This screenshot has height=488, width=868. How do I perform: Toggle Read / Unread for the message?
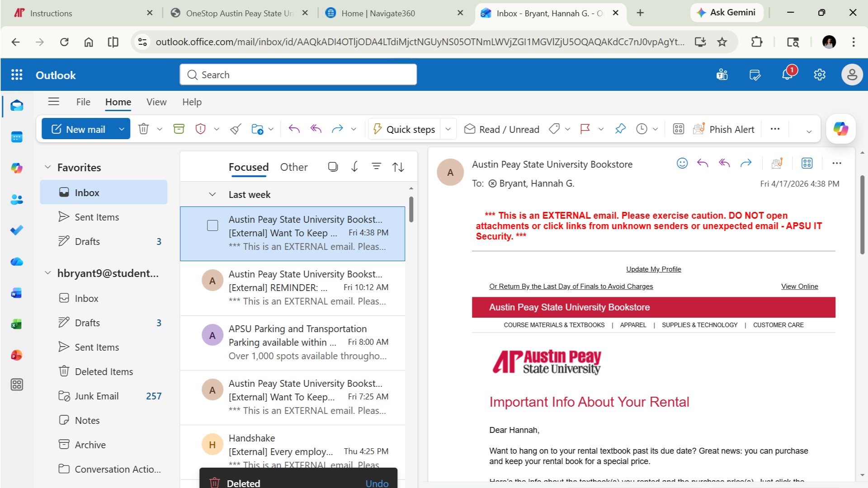coord(501,129)
